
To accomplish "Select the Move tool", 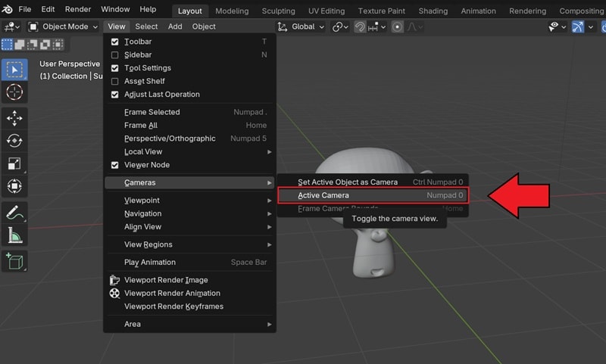I will 14,119.
